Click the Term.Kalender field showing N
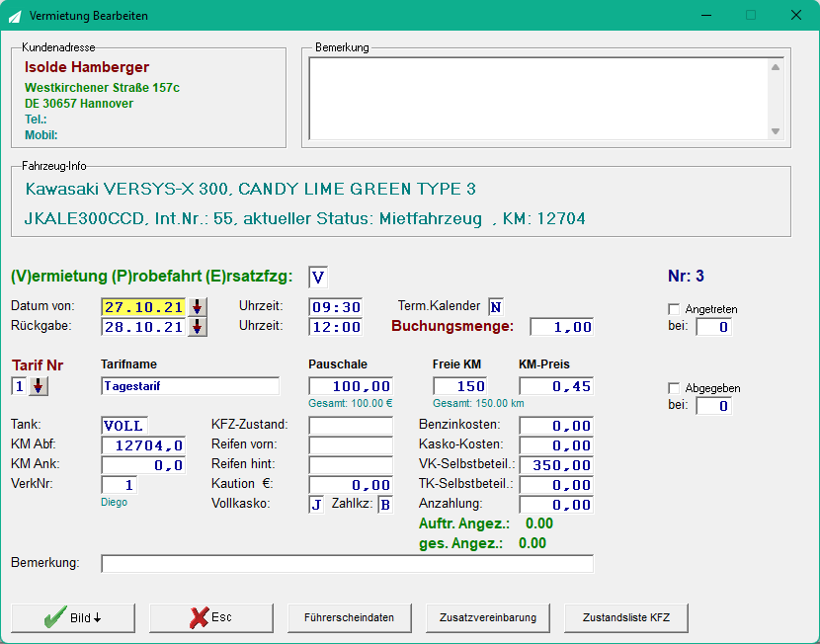 click(496, 307)
